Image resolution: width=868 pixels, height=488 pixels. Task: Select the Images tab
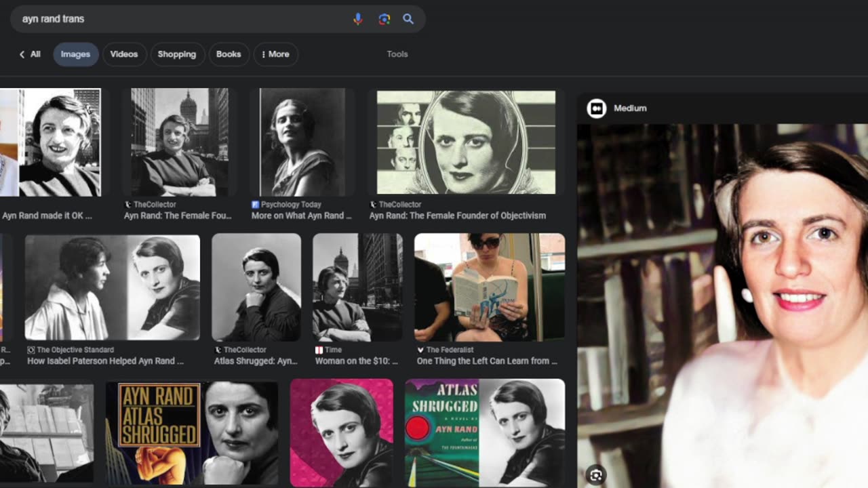pos(75,54)
